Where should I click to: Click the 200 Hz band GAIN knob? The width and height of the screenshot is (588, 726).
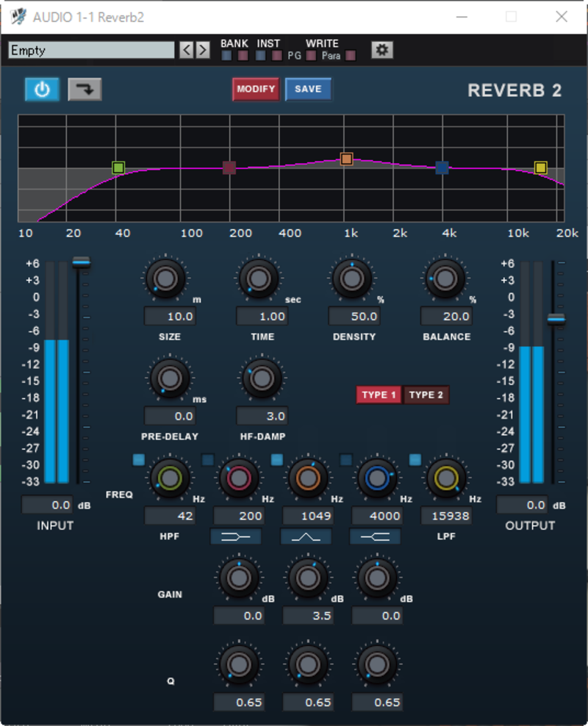(239, 578)
